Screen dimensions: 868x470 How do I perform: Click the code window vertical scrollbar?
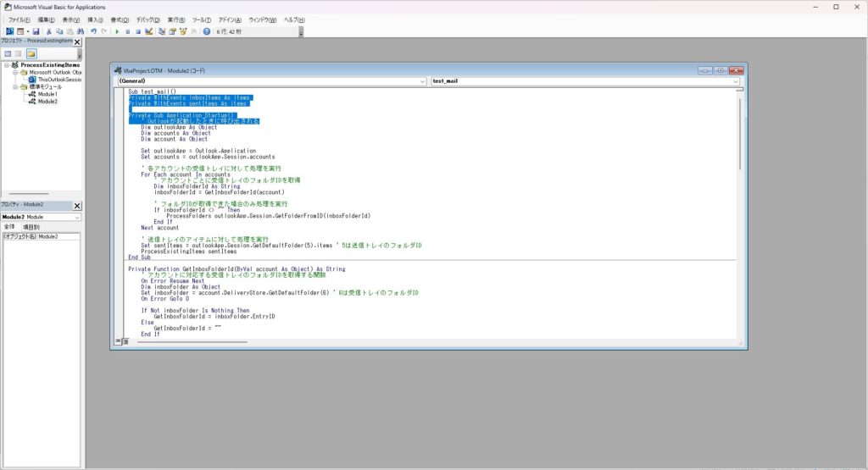(741, 212)
